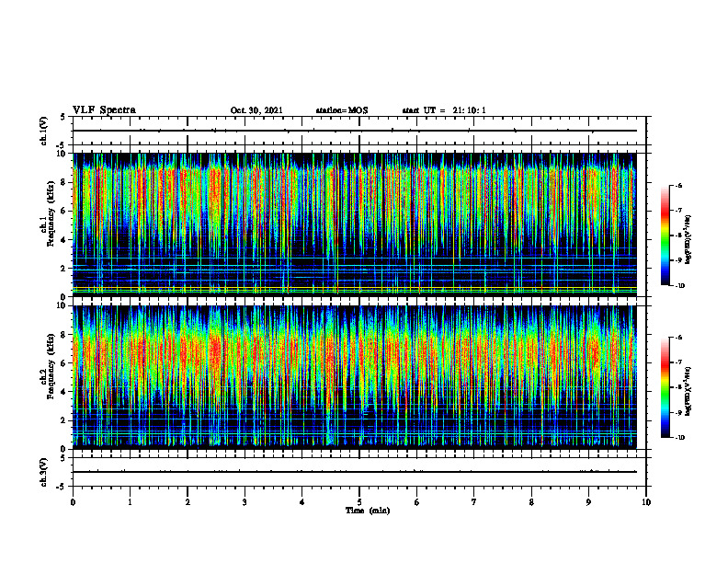The height and width of the screenshot is (563, 728).
Task: Click the 'ch.1(V)' axis label
Action: point(44,131)
